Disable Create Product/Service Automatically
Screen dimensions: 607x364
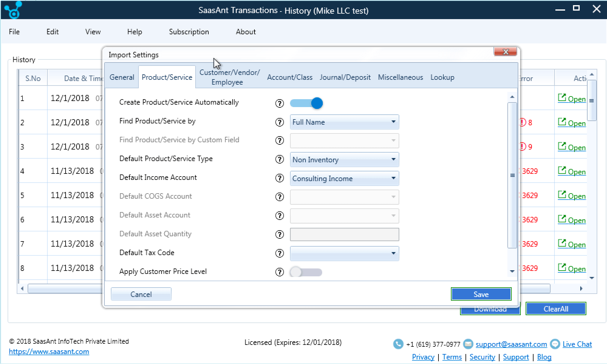(x=306, y=103)
